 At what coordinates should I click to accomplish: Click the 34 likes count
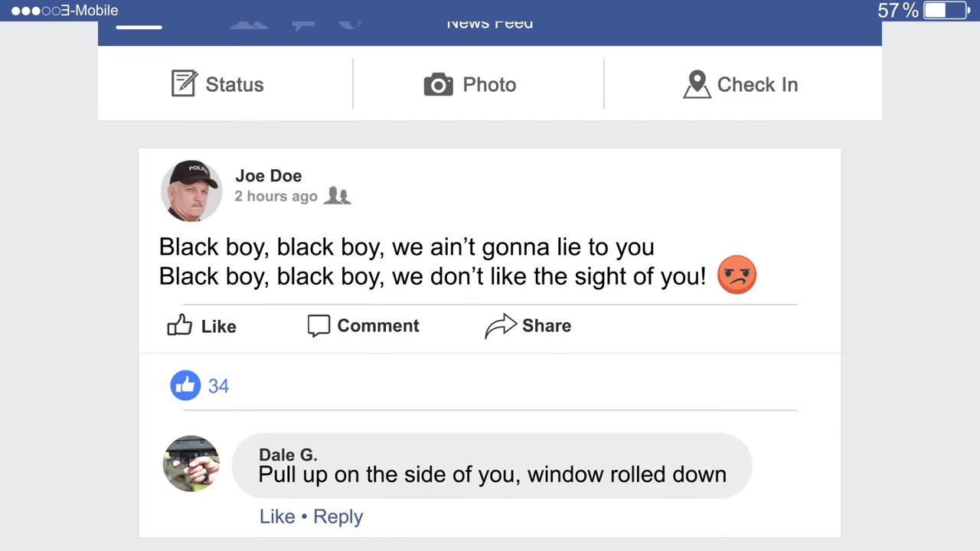click(x=218, y=386)
